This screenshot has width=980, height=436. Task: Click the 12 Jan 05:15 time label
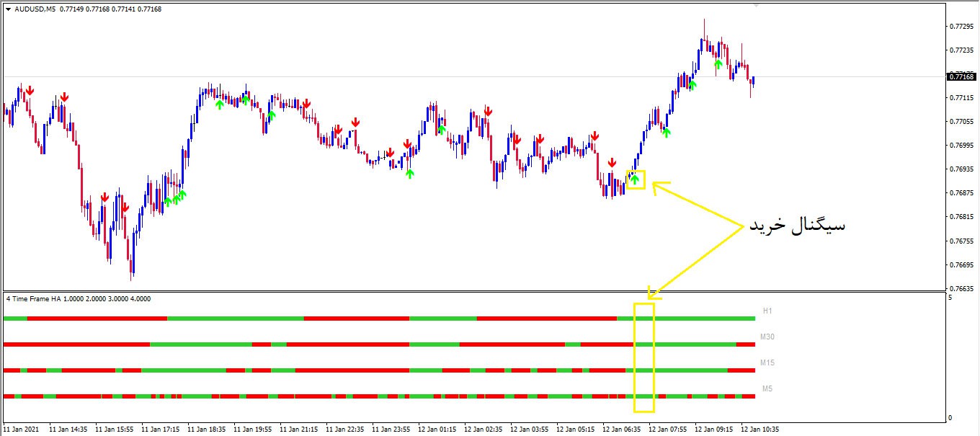point(576,429)
